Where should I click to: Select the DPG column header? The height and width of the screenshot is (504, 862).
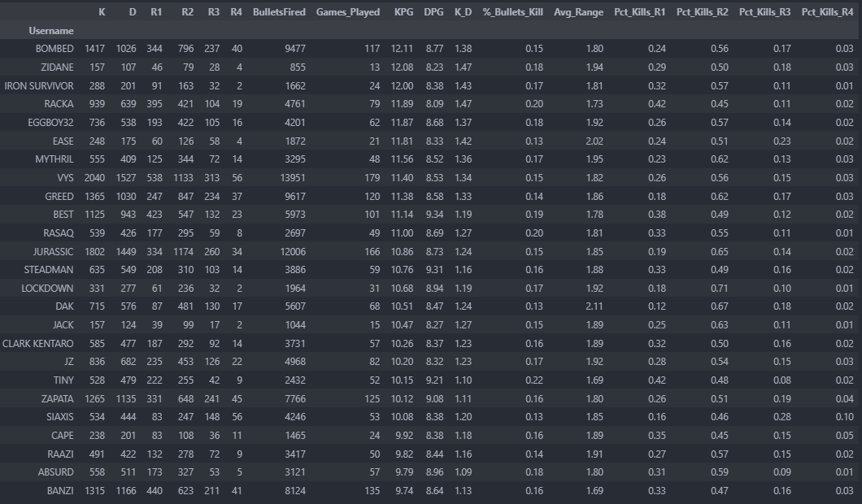tap(433, 12)
